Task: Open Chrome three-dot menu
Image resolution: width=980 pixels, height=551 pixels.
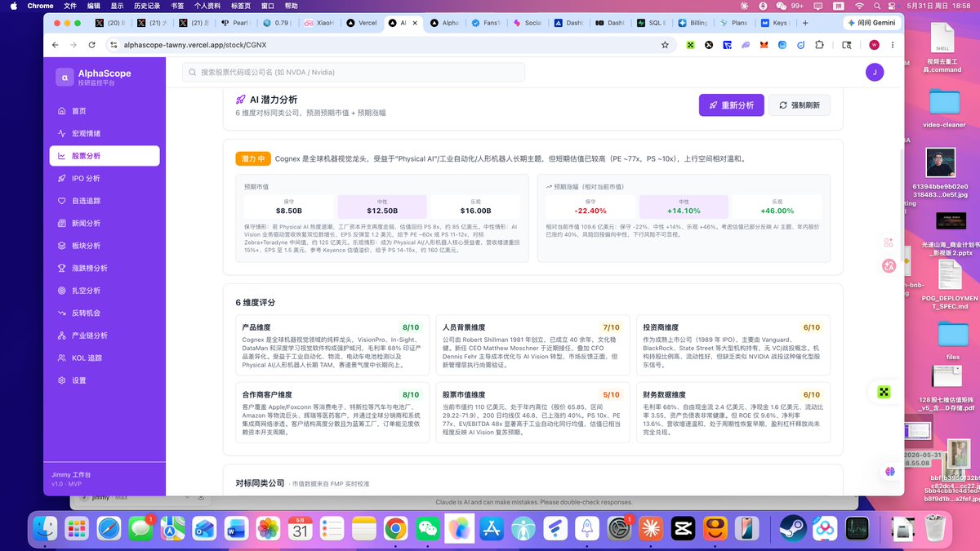Action: [893, 45]
